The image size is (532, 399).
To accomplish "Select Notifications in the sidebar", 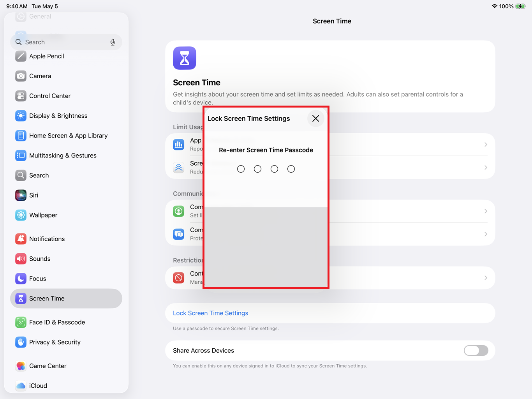I will 66,239.
